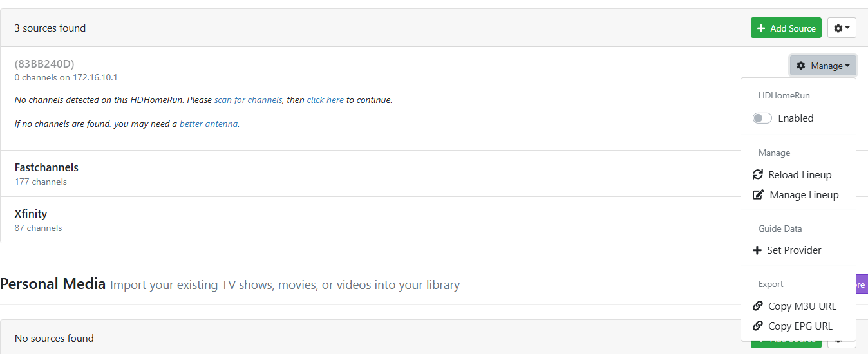Image resolution: width=868 pixels, height=354 pixels.
Task: Select Copy EPG URL menu entry
Action: click(x=798, y=326)
